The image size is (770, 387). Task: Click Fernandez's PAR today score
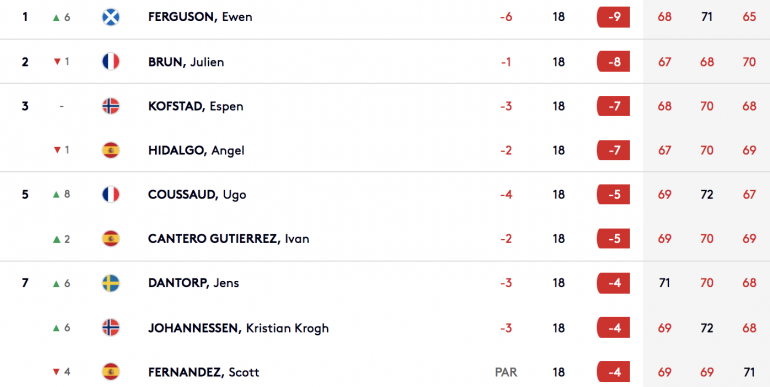tap(506, 372)
